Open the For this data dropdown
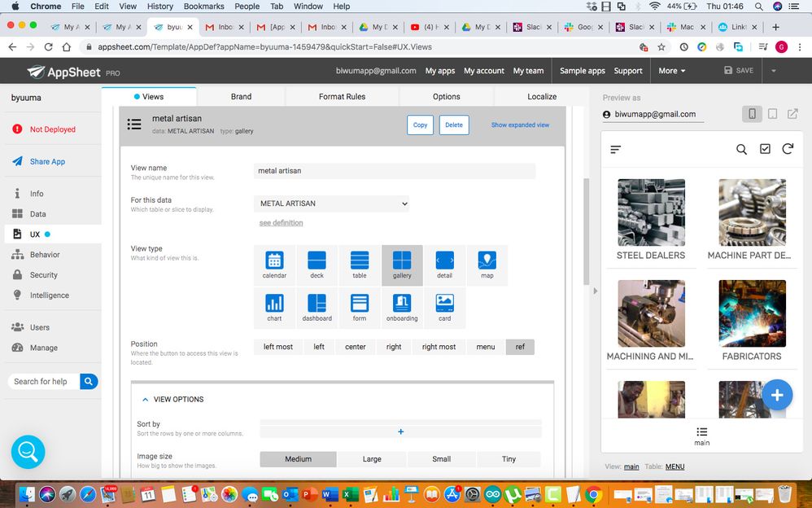Viewport: 812px width, 508px height. pyautogui.click(x=331, y=204)
